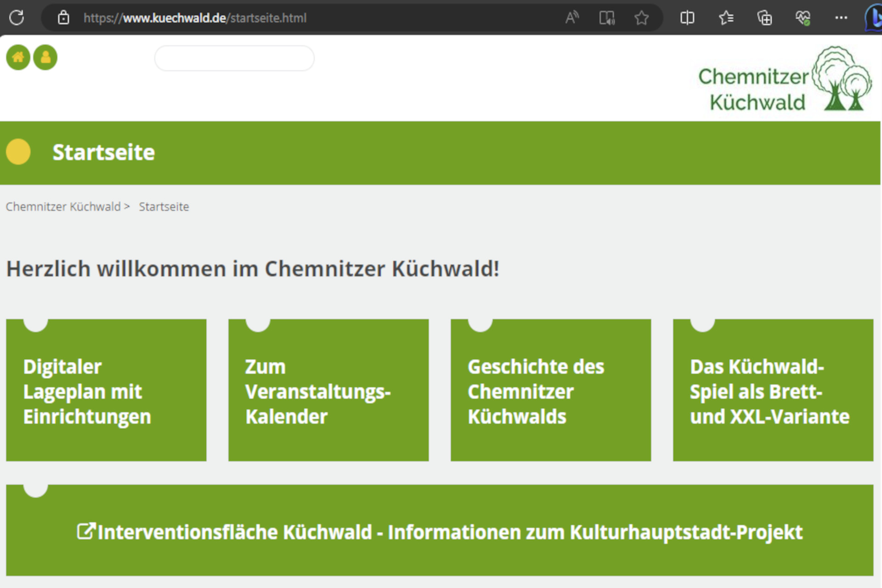Open Zum Veranstaltungs-Kalender tile
882x588 pixels.
328,390
